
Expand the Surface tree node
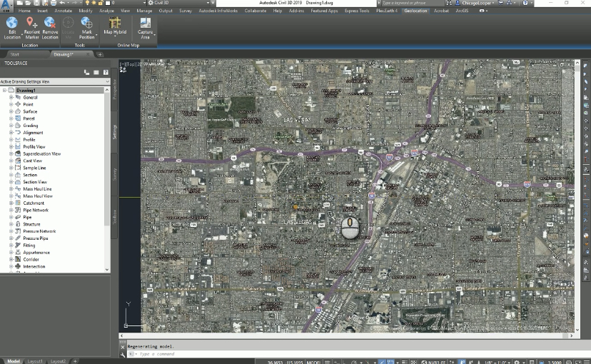click(11, 111)
